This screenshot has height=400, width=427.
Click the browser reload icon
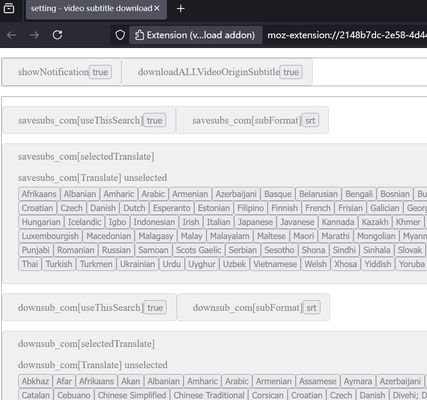coord(57,35)
